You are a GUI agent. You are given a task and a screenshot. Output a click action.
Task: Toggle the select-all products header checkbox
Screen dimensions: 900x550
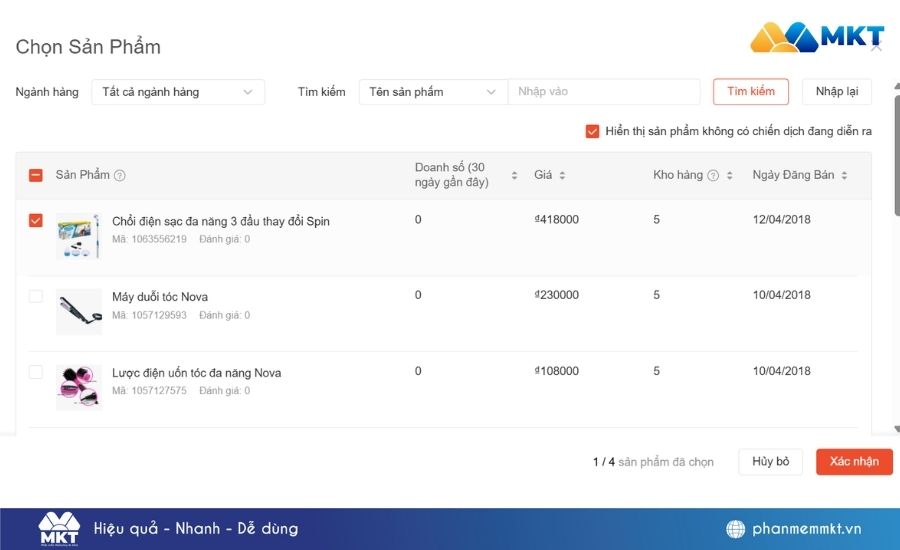(36, 175)
